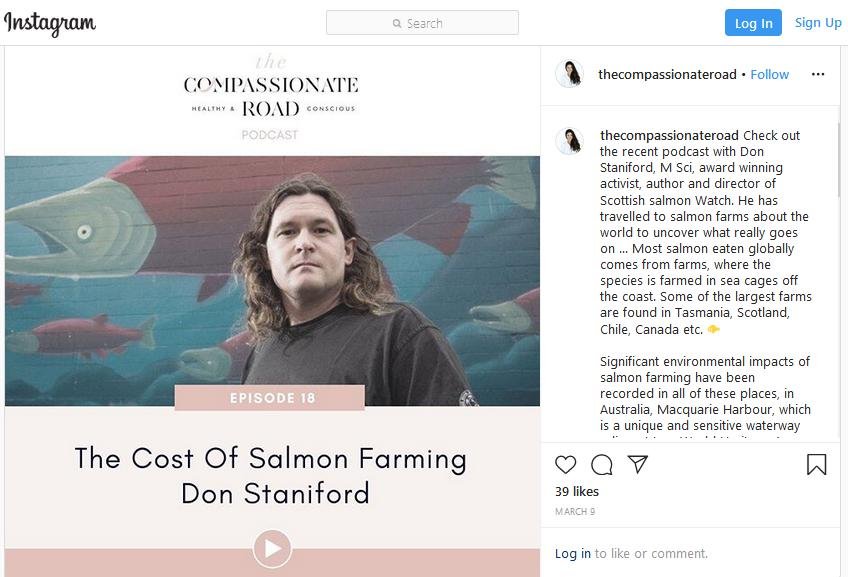Play the podcast video

272,548
